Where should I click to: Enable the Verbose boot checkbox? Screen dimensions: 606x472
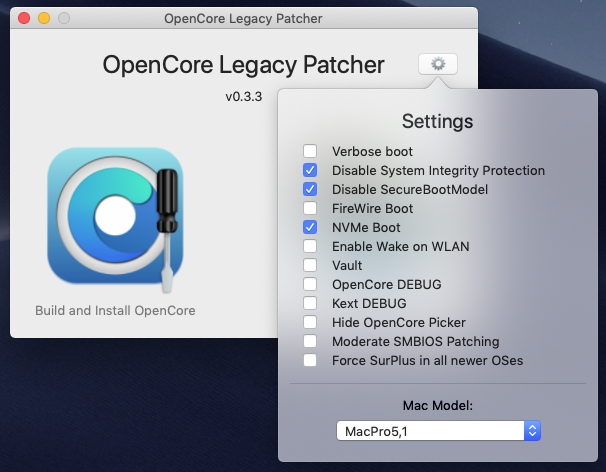pos(310,151)
